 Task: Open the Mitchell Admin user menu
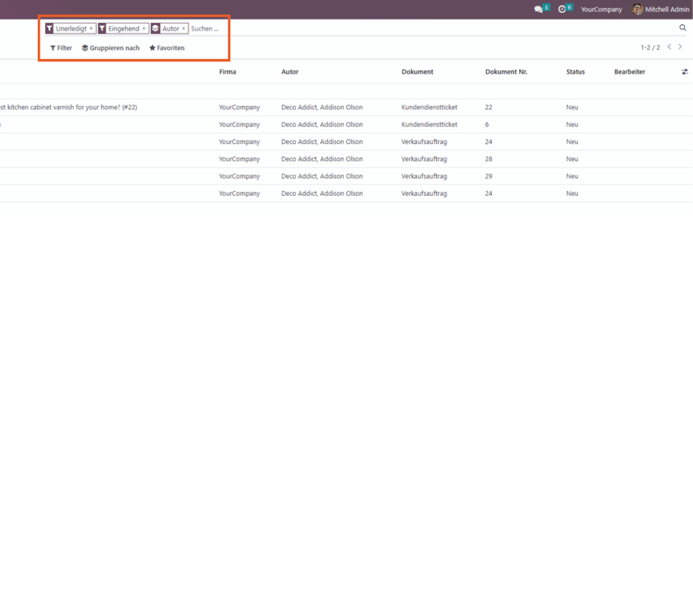coord(660,9)
